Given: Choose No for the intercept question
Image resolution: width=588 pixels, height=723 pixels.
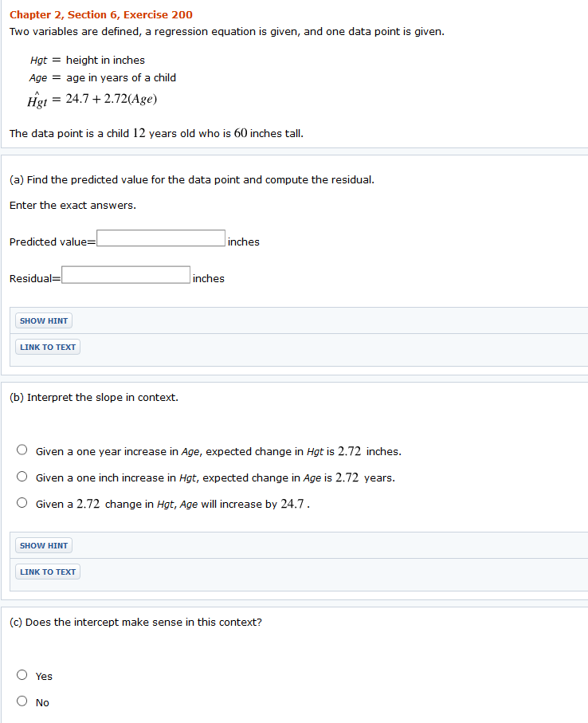Looking at the screenshot, I should (x=22, y=700).
